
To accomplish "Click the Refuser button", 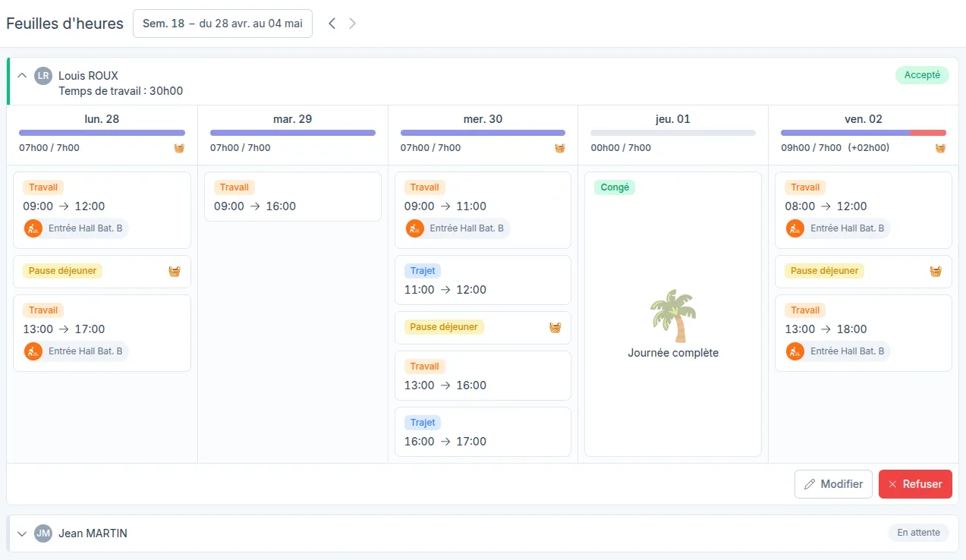I will (x=915, y=484).
